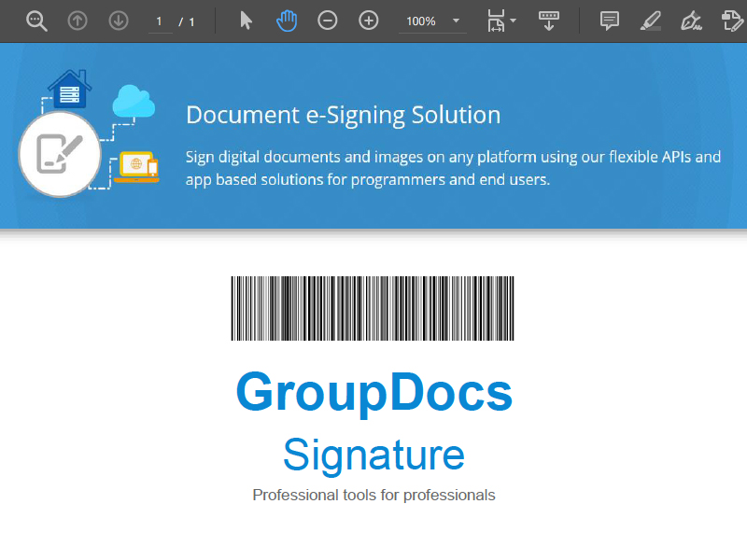Image resolution: width=747 pixels, height=560 pixels.
Task: Zoom out of the document
Action: point(327,20)
